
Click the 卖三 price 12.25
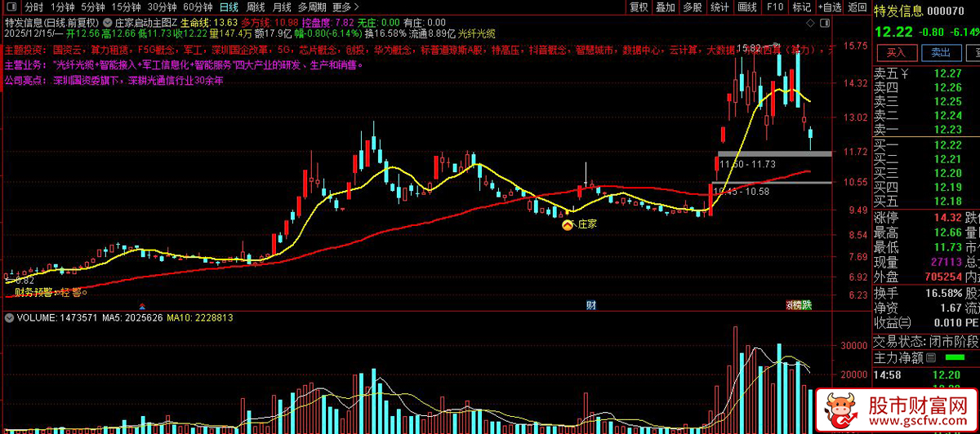[x=948, y=101]
